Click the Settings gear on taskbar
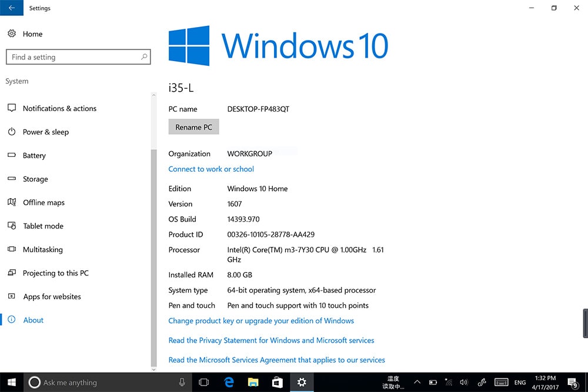This screenshot has height=392, width=588. coord(302,382)
